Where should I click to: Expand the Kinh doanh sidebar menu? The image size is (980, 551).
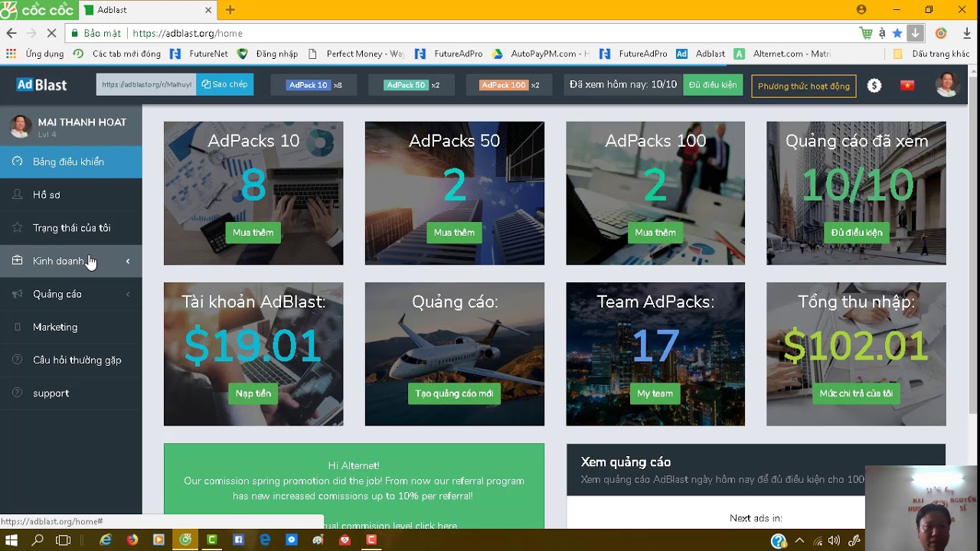70,261
